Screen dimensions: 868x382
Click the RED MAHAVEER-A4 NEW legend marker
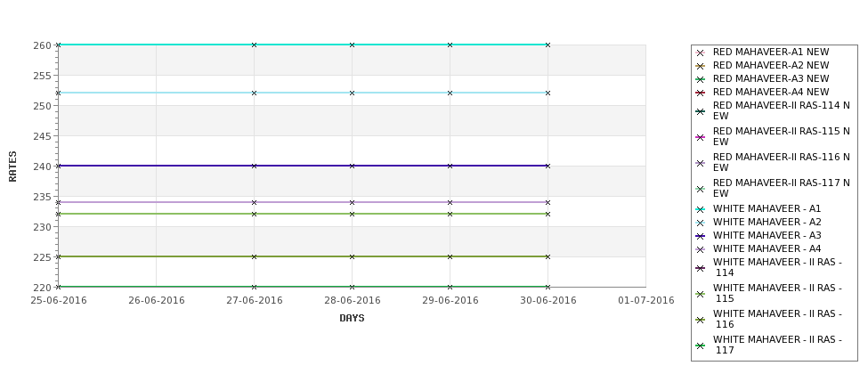(701, 93)
